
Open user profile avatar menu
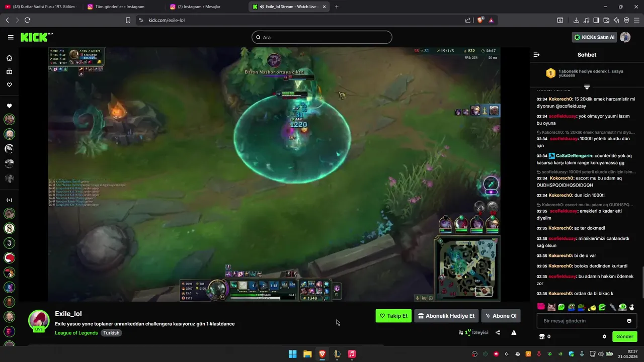(x=625, y=37)
